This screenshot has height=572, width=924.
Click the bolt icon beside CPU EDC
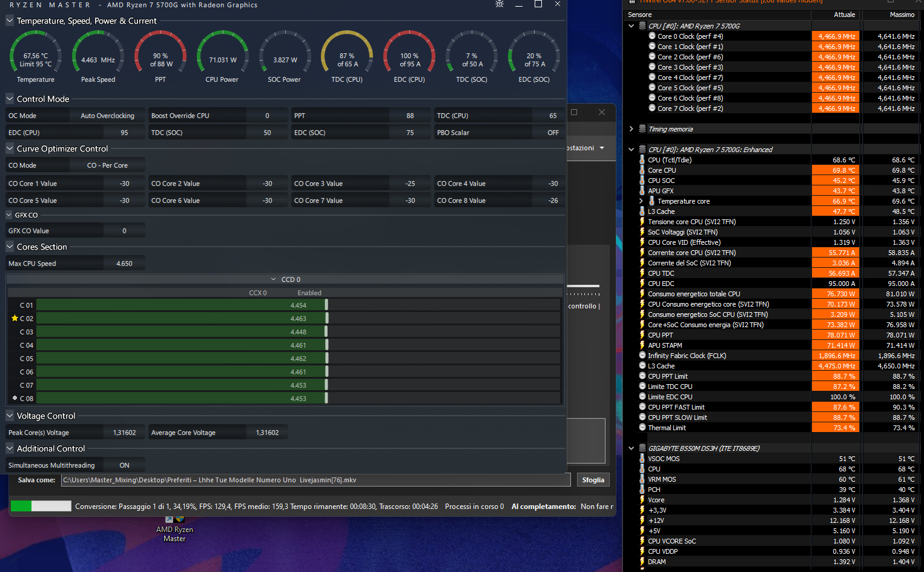point(642,284)
